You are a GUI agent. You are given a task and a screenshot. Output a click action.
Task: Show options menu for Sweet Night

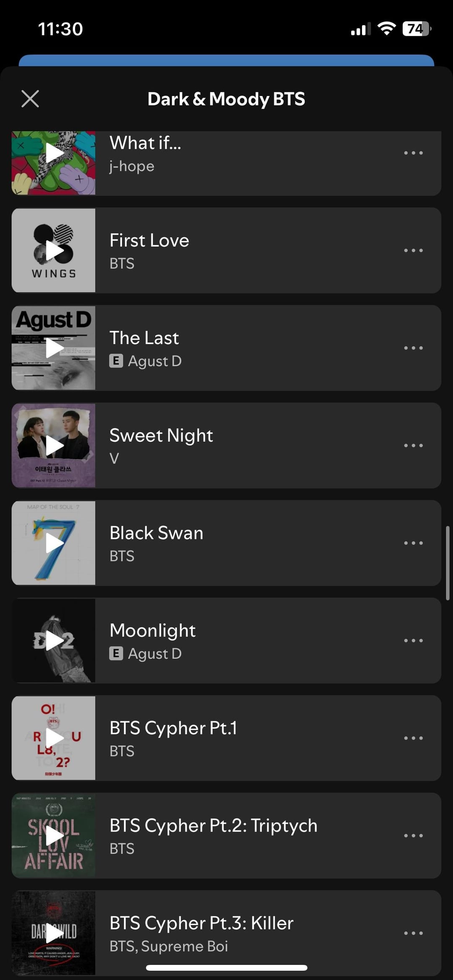[x=413, y=445]
